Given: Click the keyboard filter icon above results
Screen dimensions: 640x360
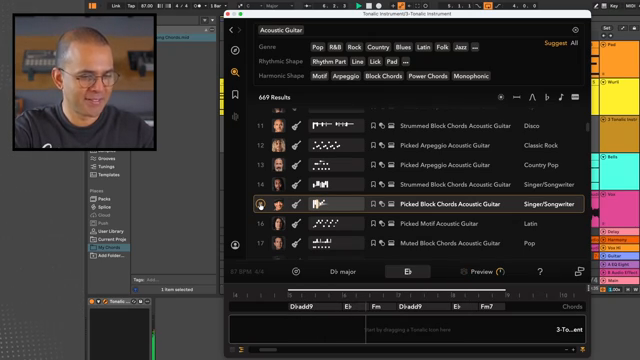Looking at the screenshot, I should (575, 97).
